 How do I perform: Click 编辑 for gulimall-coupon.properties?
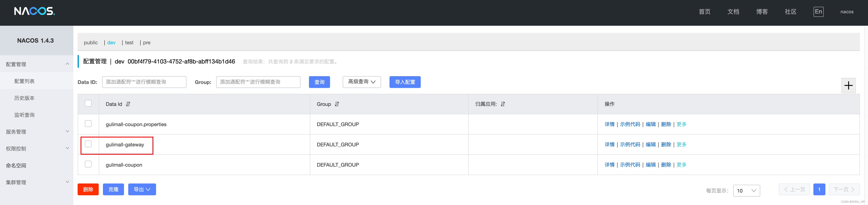coord(650,124)
